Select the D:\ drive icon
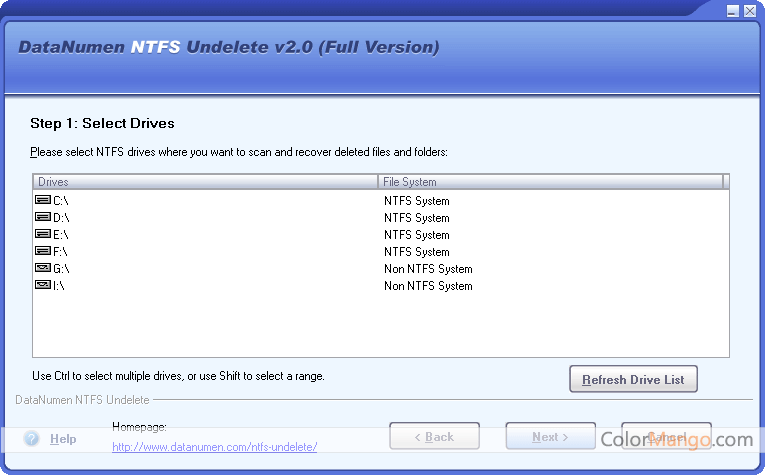The width and height of the screenshot is (765, 475). tap(43, 218)
